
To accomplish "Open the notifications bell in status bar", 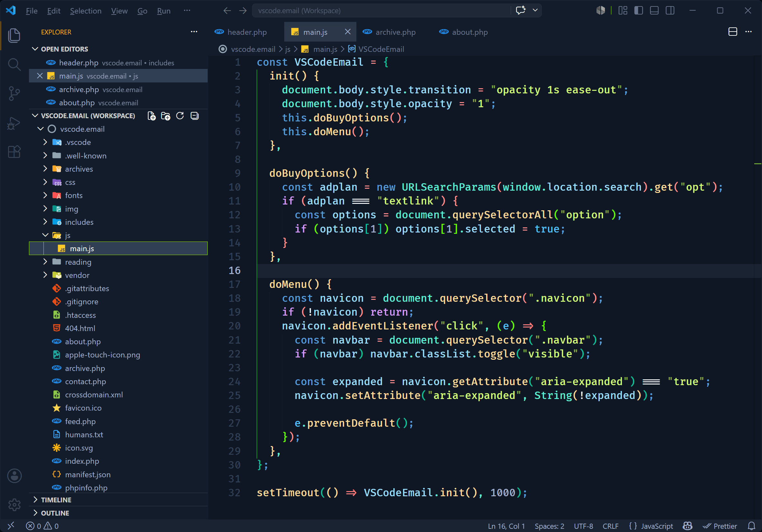I will (751, 526).
